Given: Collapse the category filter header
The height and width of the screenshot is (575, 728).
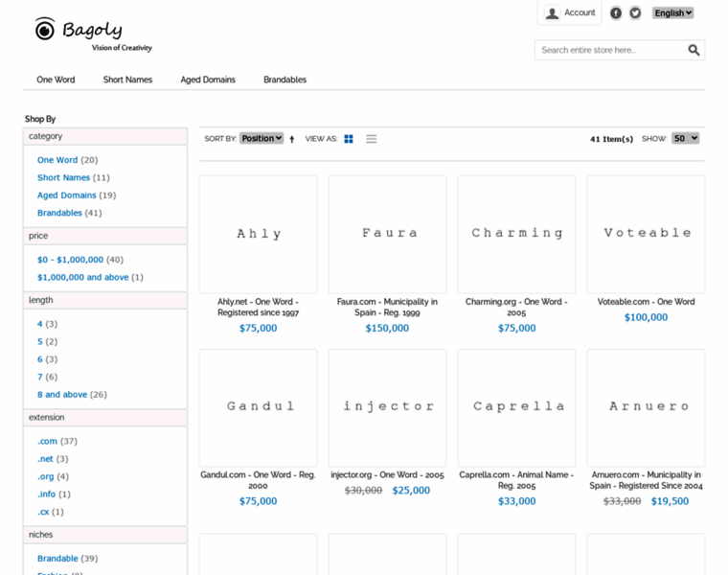Looking at the screenshot, I should click(x=105, y=136).
